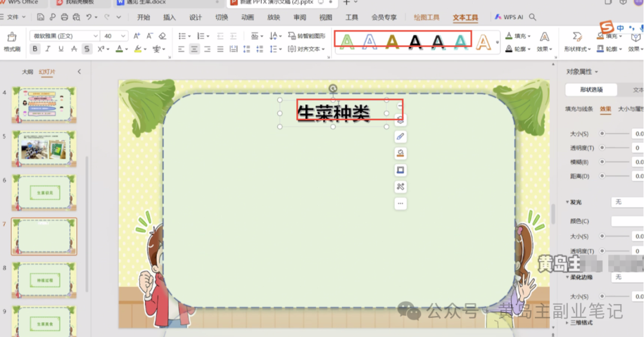Image resolution: width=644 pixels, height=337 pixels.
Task: Select the gold filled WordArt style preset
Action: point(392,41)
